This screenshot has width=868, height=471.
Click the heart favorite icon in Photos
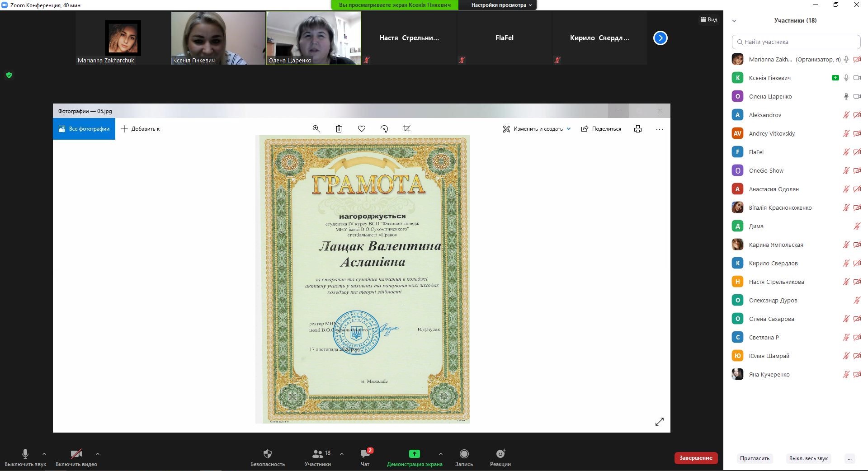(362, 129)
